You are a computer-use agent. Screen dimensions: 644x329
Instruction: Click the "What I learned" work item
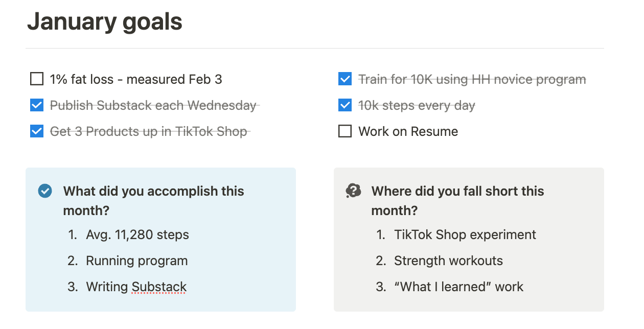[458, 287]
